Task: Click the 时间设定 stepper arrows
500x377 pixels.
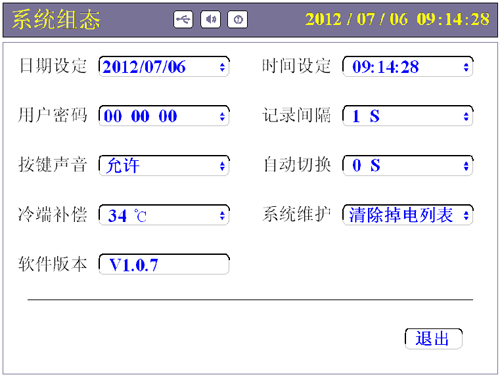Action: pyautogui.click(x=466, y=67)
